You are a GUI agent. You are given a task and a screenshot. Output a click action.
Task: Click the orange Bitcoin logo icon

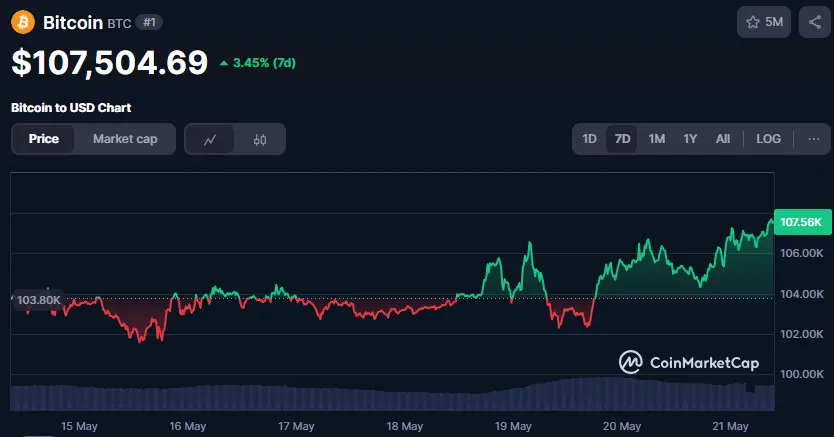pos(23,22)
